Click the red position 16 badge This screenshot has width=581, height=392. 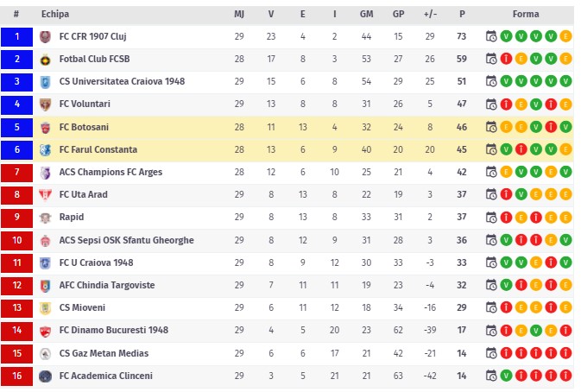tap(16, 376)
